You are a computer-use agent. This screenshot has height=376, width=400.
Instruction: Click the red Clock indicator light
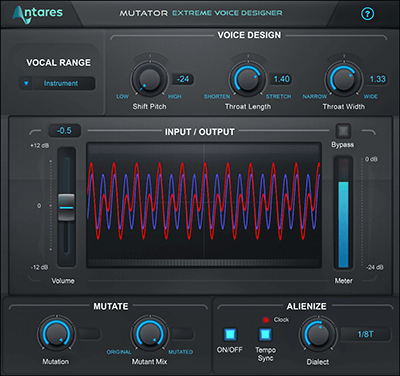pos(266,320)
